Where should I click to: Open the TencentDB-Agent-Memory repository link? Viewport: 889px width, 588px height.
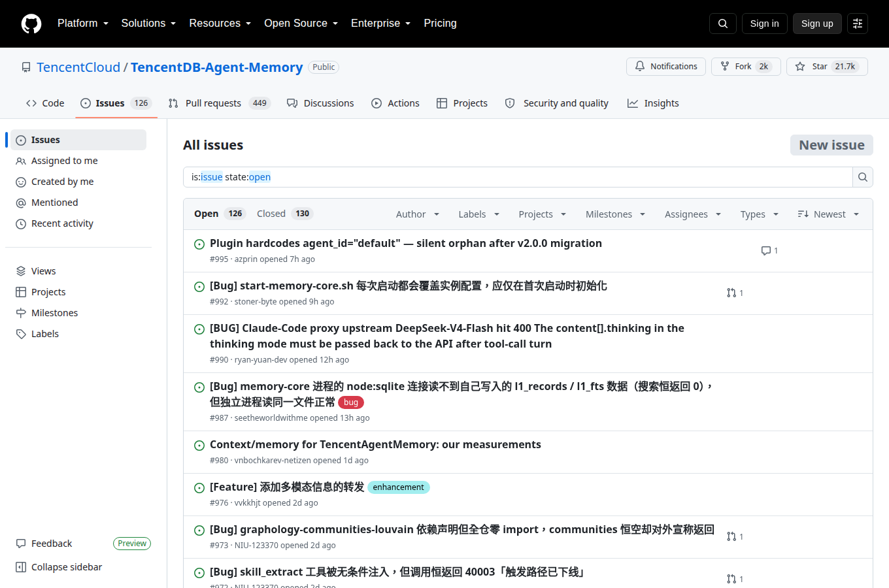click(216, 67)
